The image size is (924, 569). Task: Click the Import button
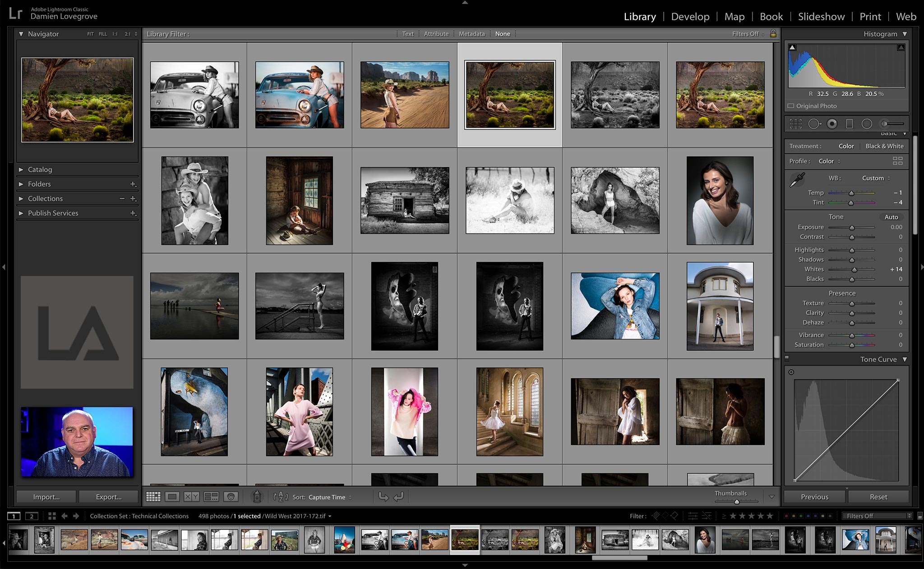(x=46, y=497)
